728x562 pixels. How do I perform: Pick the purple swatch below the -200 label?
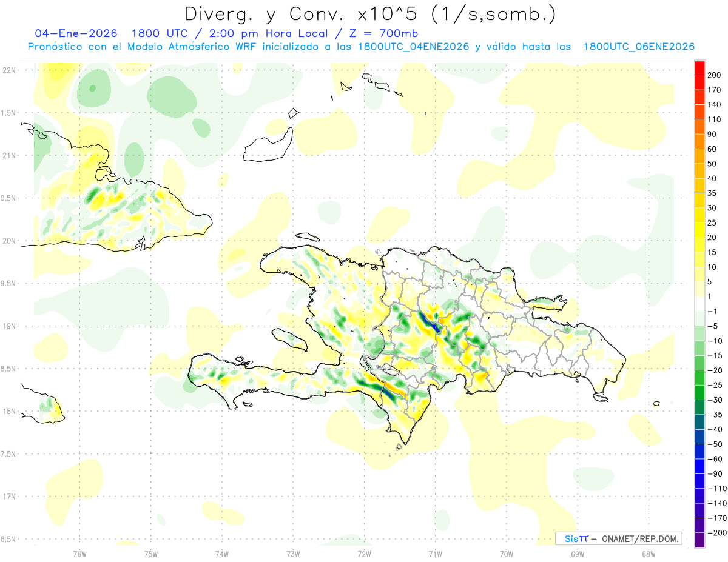pos(700,540)
